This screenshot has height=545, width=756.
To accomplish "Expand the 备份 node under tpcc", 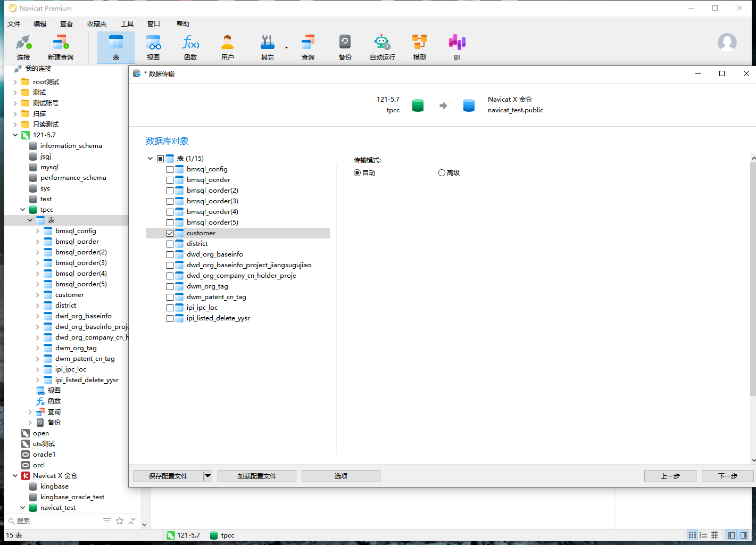I will tap(30, 423).
